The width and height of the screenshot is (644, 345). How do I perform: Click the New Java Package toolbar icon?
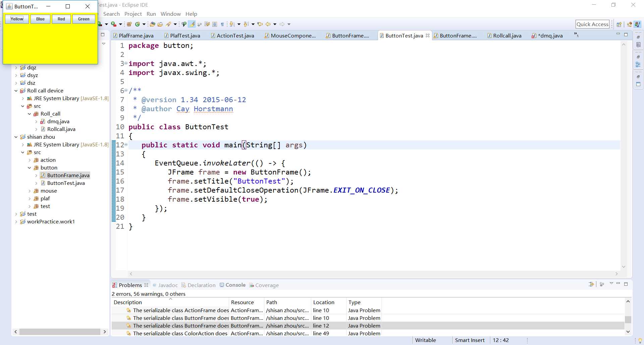pos(129,24)
